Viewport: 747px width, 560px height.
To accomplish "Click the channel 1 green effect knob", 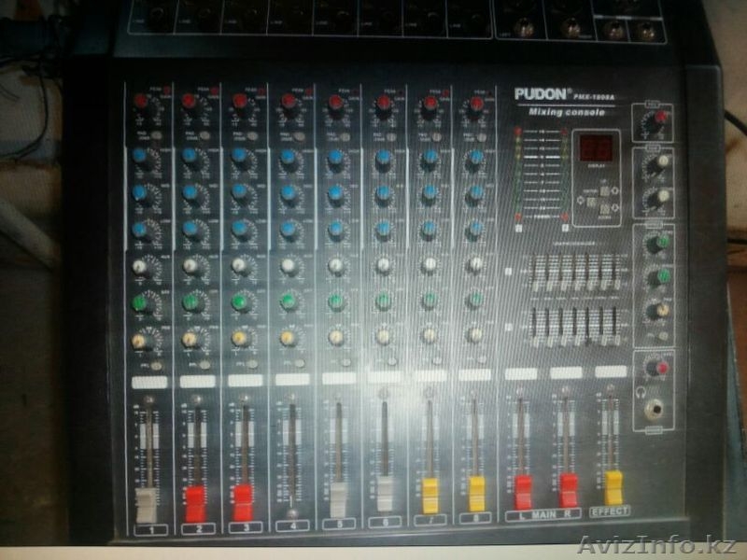I will pyautogui.click(x=140, y=303).
